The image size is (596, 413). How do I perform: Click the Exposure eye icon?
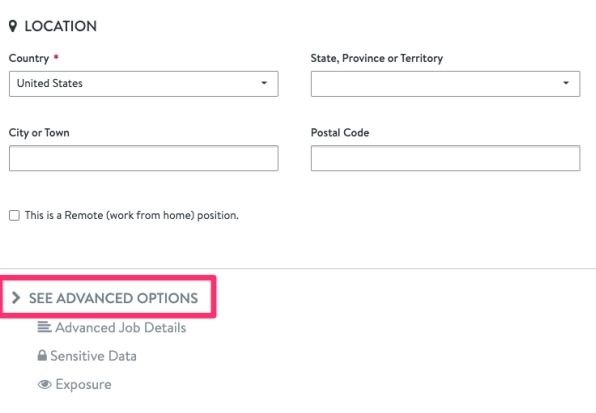(44, 384)
